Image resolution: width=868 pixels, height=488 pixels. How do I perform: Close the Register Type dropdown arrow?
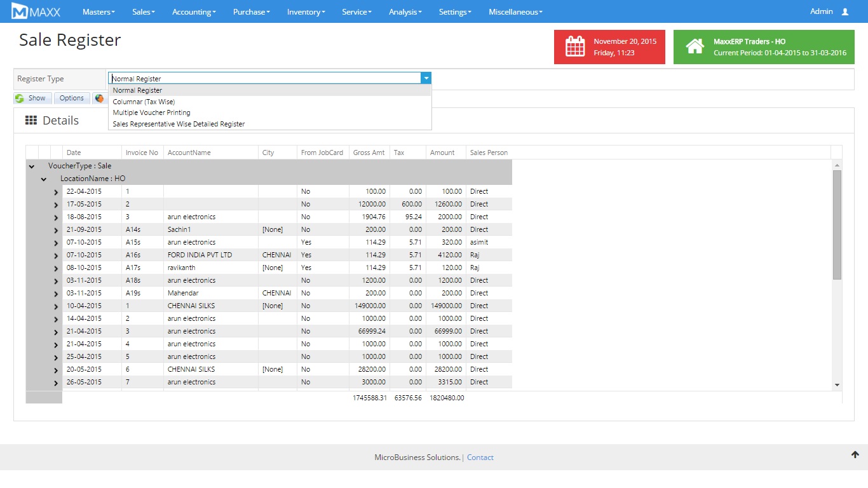point(426,78)
